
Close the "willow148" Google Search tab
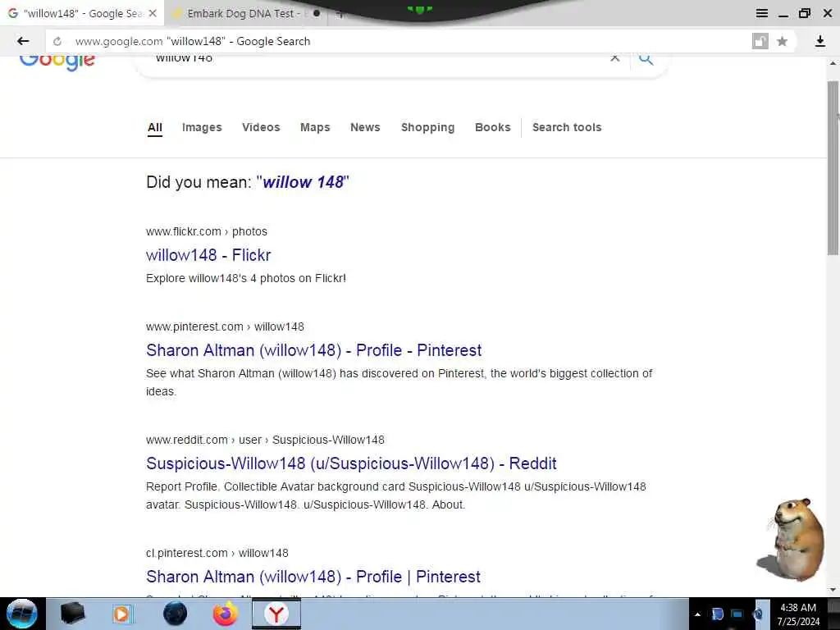pyautogui.click(x=153, y=13)
